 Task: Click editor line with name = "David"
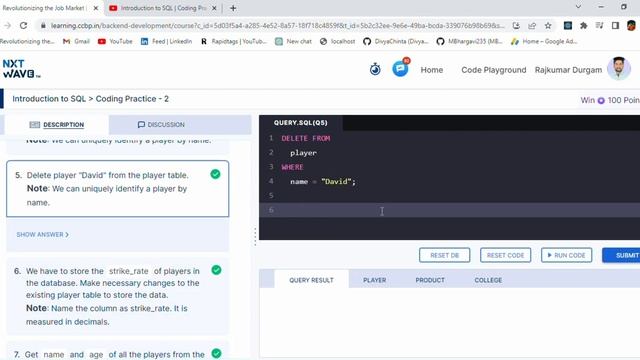click(x=323, y=182)
